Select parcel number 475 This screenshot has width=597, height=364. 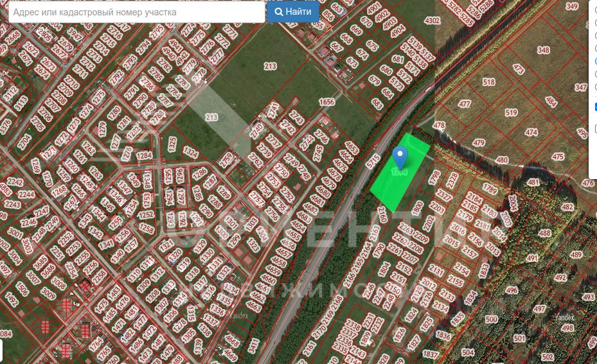(x=558, y=157)
